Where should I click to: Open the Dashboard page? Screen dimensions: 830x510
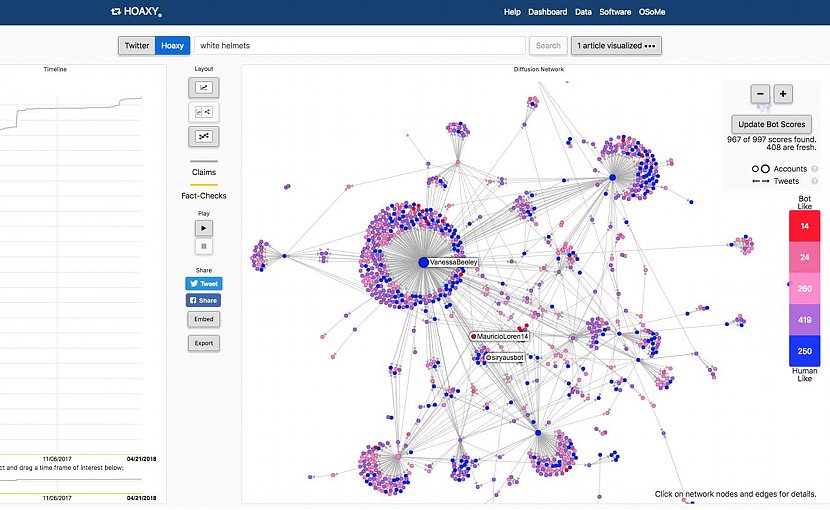tap(547, 12)
